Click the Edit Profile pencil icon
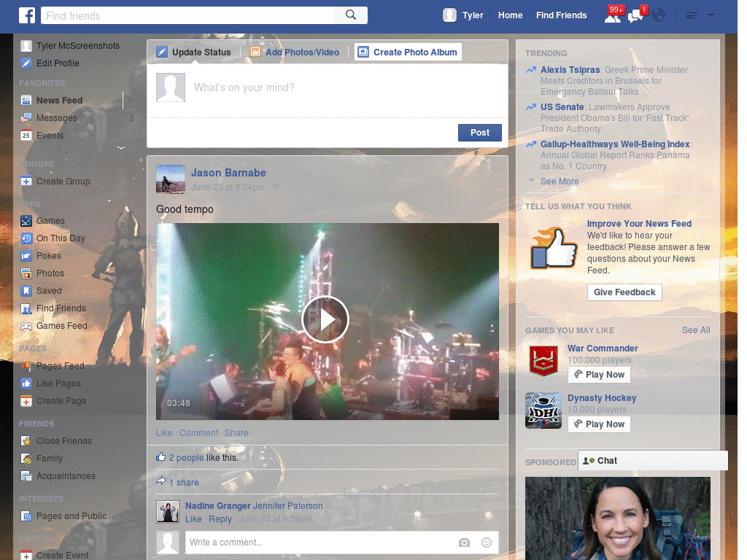The image size is (747, 560). [x=26, y=63]
